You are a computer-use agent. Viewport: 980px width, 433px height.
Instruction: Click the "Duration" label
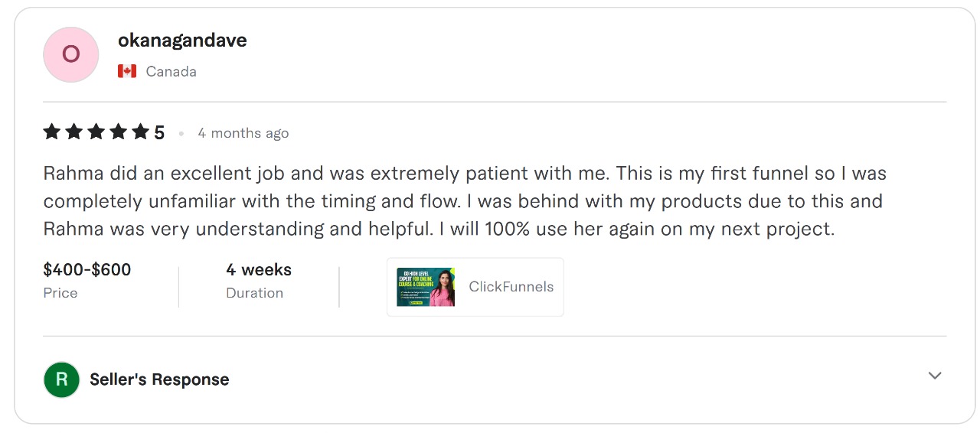[x=254, y=293]
